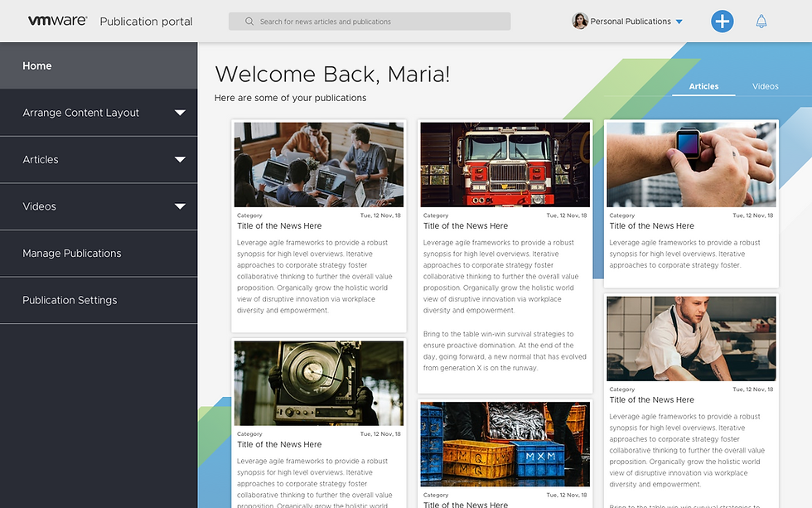This screenshot has width=812, height=508.
Task: Click news title under chef photo
Action: tap(651, 399)
